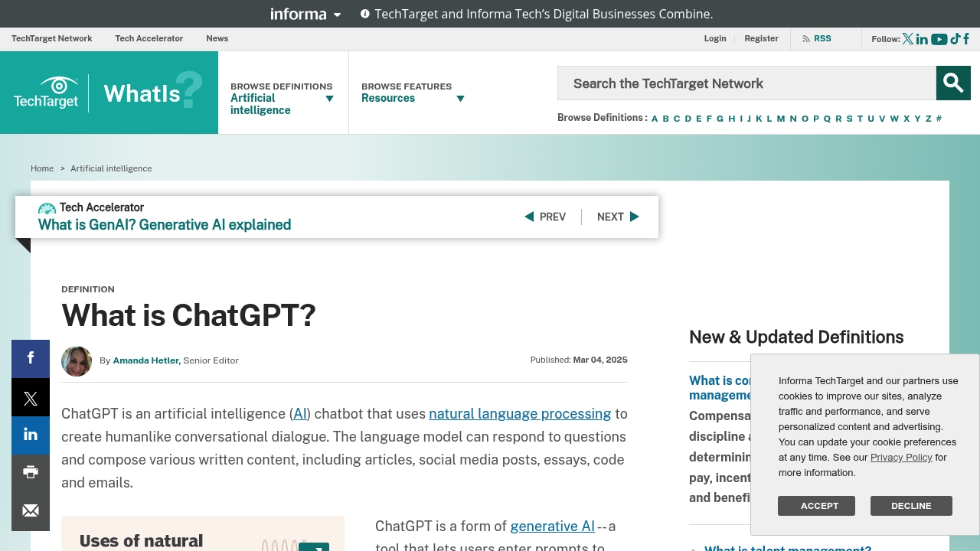Open the TechTarget Network menu
The height and width of the screenshot is (551, 980).
pos(51,38)
